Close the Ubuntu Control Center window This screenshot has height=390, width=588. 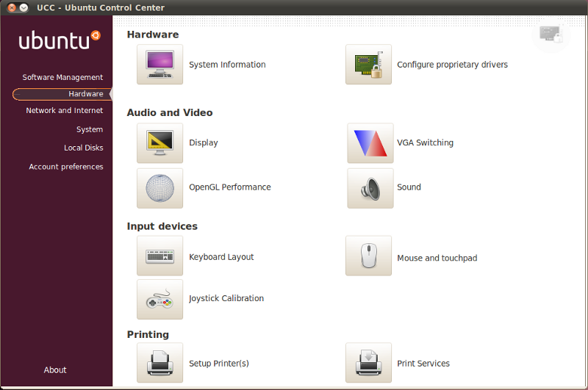12,7
